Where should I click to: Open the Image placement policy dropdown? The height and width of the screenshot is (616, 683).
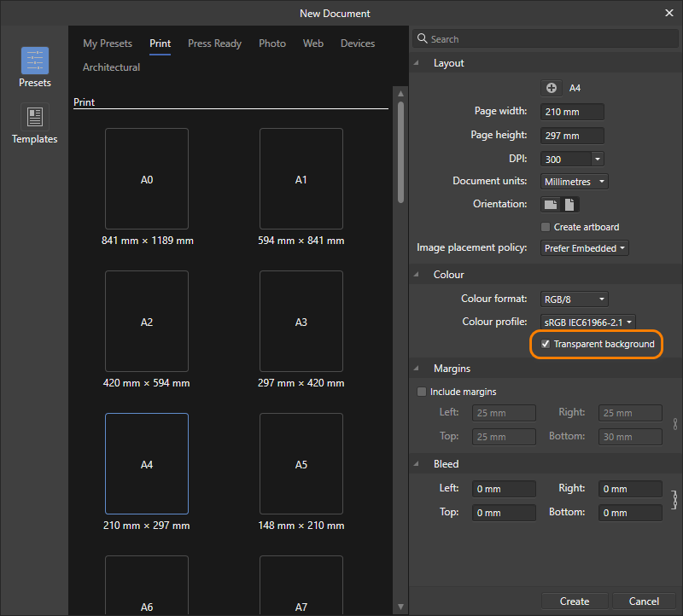(584, 247)
